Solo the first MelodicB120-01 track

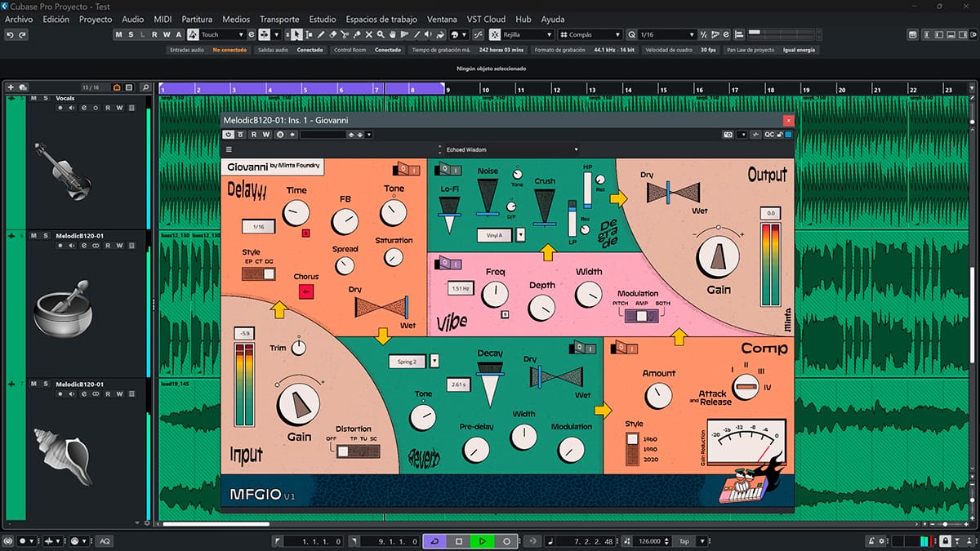coord(46,235)
